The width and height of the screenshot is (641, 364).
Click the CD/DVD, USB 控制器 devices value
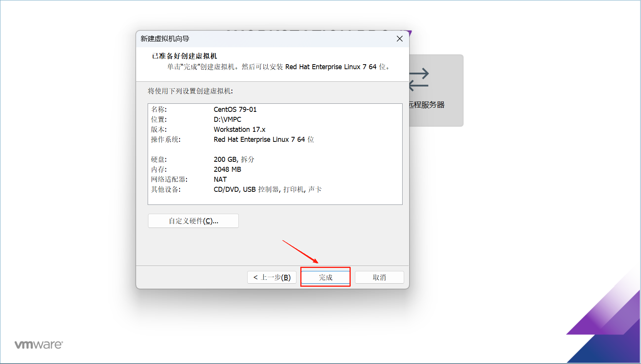(x=268, y=189)
